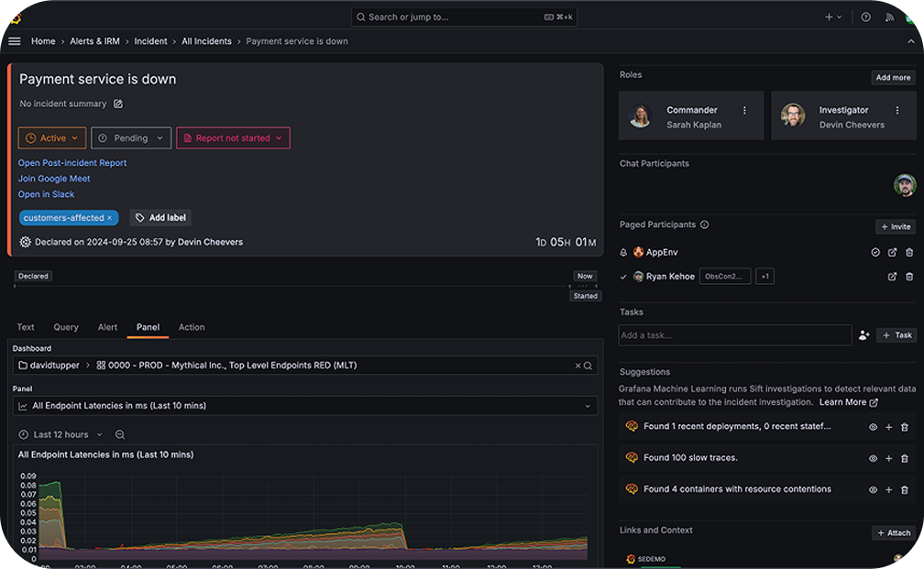Viewport: 924px width, 569px height.
Task: Zoom out the panel time range
Action: pos(120,434)
